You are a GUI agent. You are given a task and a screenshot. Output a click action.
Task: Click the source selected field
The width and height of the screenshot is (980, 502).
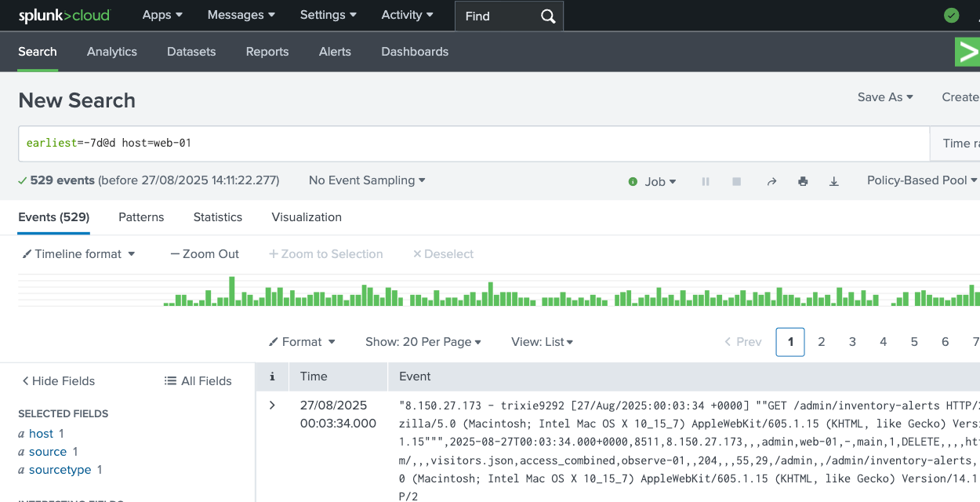[48, 452]
